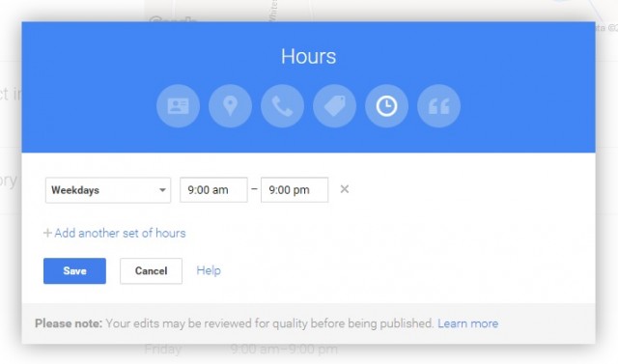Save the hours changes

pyautogui.click(x=74, y=271)
